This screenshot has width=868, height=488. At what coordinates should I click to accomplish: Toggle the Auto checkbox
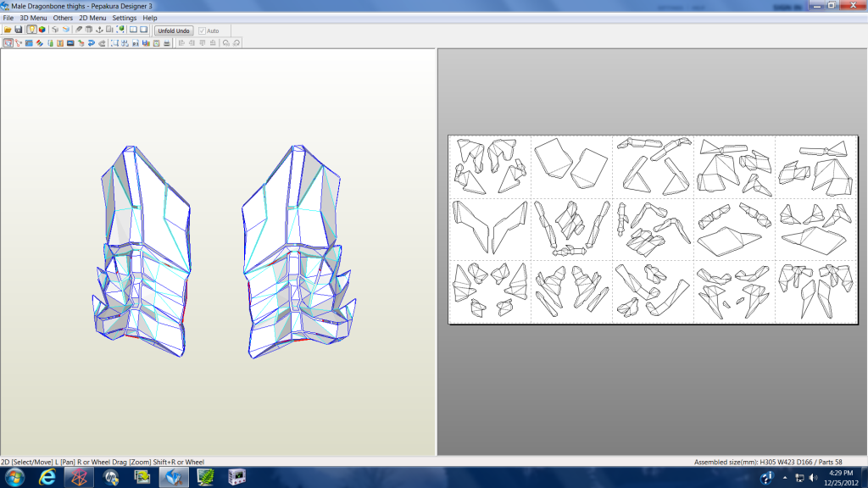pos(202,31)
